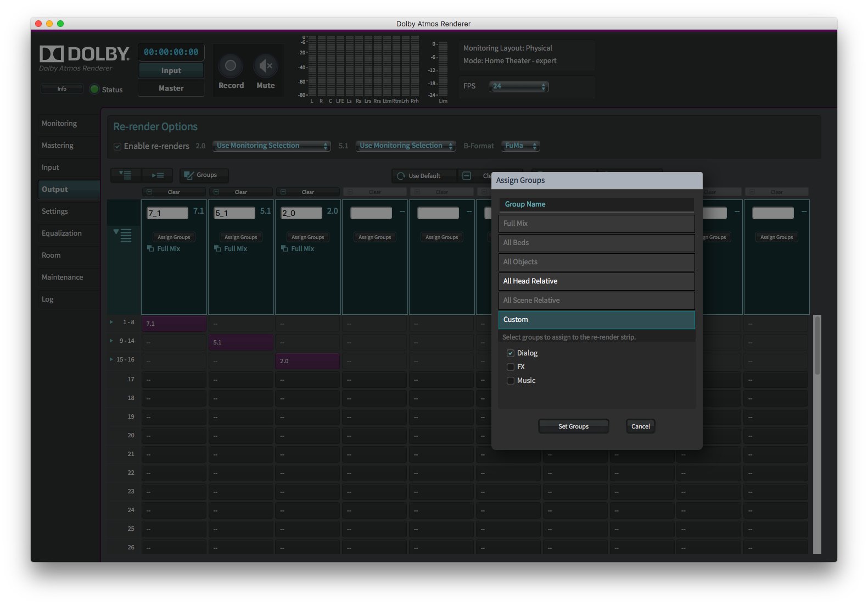Switch to the Equalization page
The image size is (868, 606).
[x=61, y=233]
